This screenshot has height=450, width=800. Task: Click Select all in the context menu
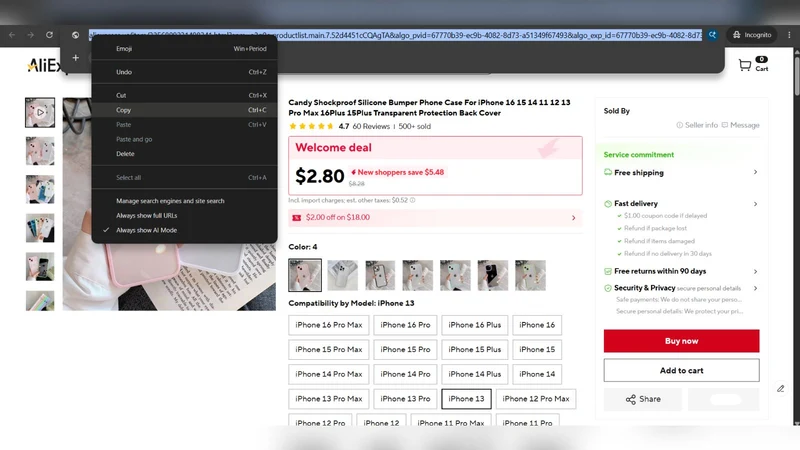(185, 178)
